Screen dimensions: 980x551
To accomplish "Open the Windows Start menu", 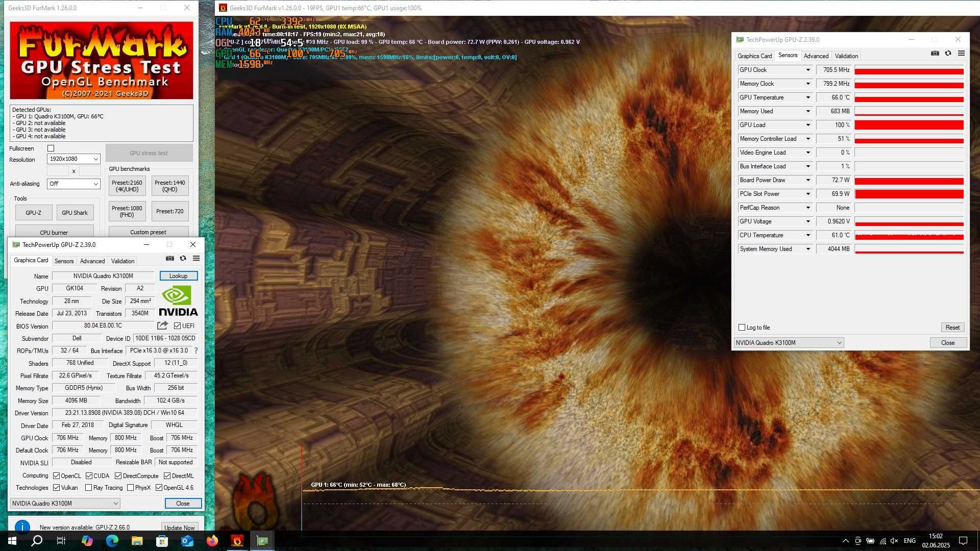I will tap(12, 541).
